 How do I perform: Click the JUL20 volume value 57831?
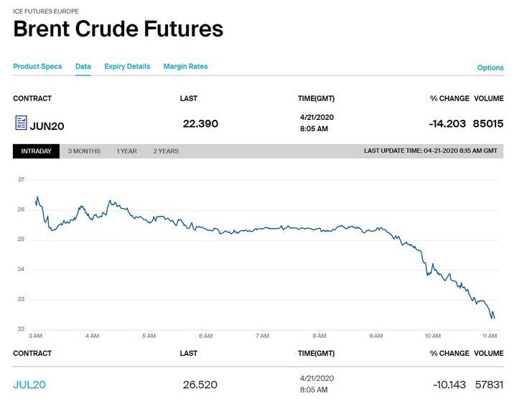(489, 385)
